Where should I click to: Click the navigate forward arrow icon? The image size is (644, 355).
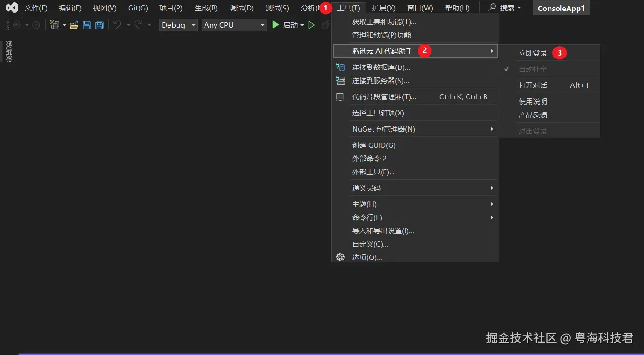(36, 25)
